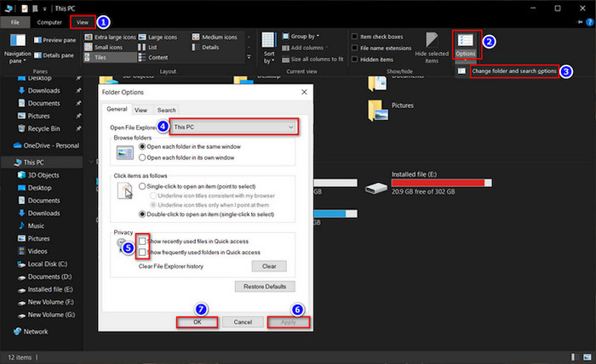The image size is (596, 364).
Task: Click the Clear history button
Action: [x=269, y=266]
